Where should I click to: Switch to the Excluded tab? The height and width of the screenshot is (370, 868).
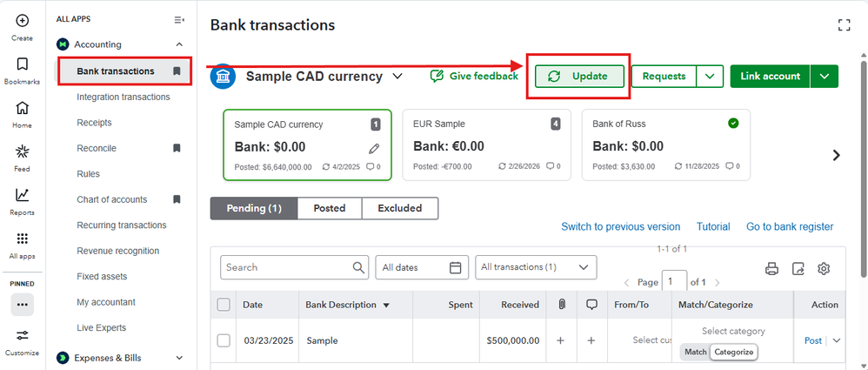tap(400, 208)
